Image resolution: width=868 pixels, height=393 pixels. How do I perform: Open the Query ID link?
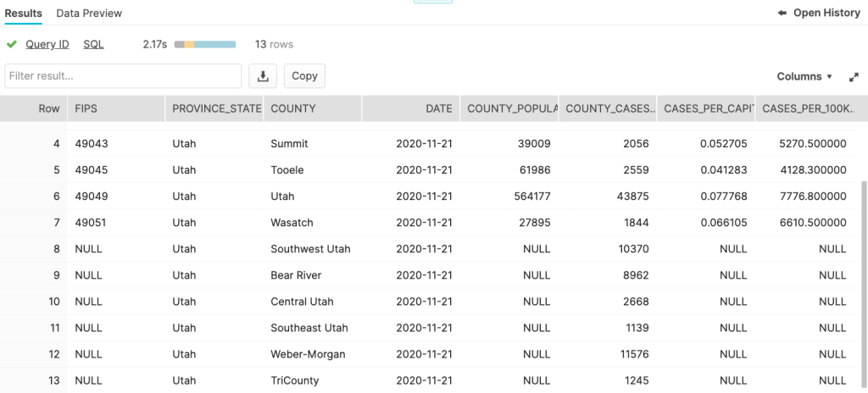pos(47,44)
